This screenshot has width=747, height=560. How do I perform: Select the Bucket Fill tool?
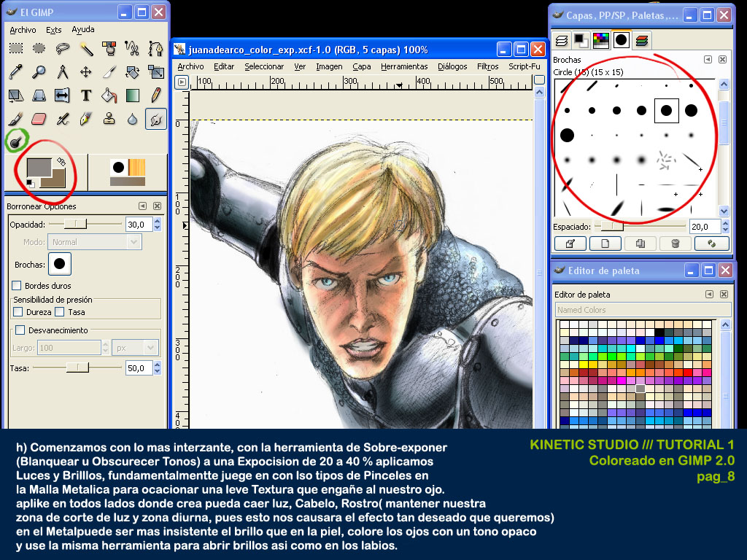click(x=109, y=96)
